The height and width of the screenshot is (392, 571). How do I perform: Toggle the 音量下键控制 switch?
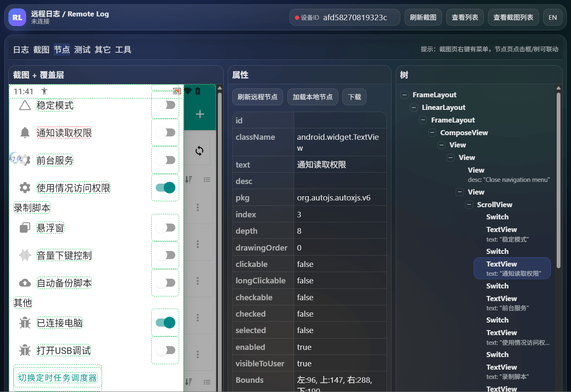tap(166, 255)
